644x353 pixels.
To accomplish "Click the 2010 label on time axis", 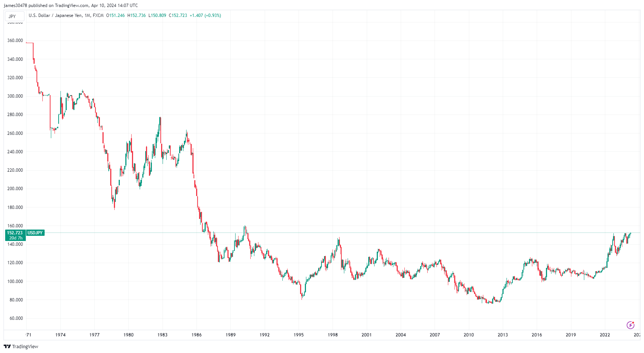I will (469, 335).
